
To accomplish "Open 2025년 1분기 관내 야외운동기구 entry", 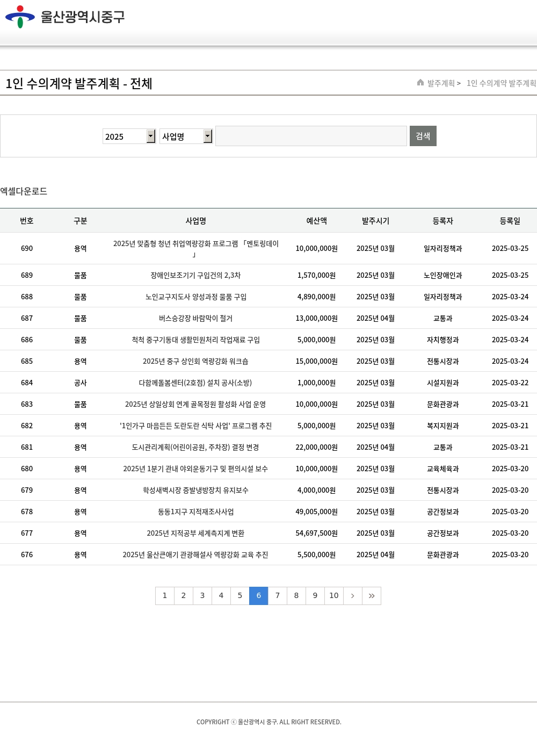I will [x=195, y=469].
